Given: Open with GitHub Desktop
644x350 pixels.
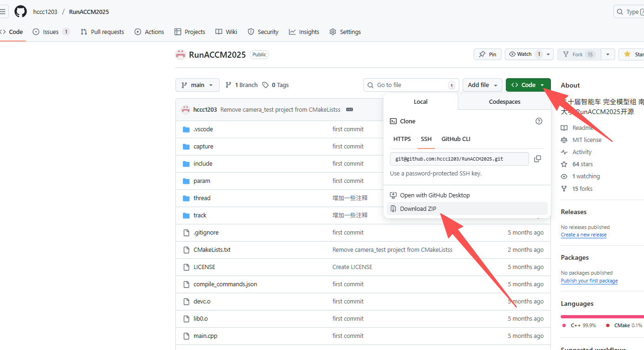Looking at the screenshot, I should [x=435, y=195].
